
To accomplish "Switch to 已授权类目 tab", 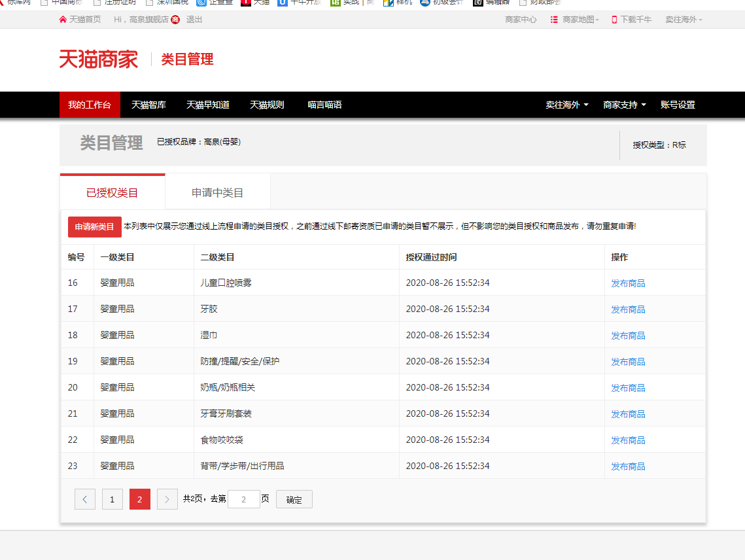I will tap(113, 192).
